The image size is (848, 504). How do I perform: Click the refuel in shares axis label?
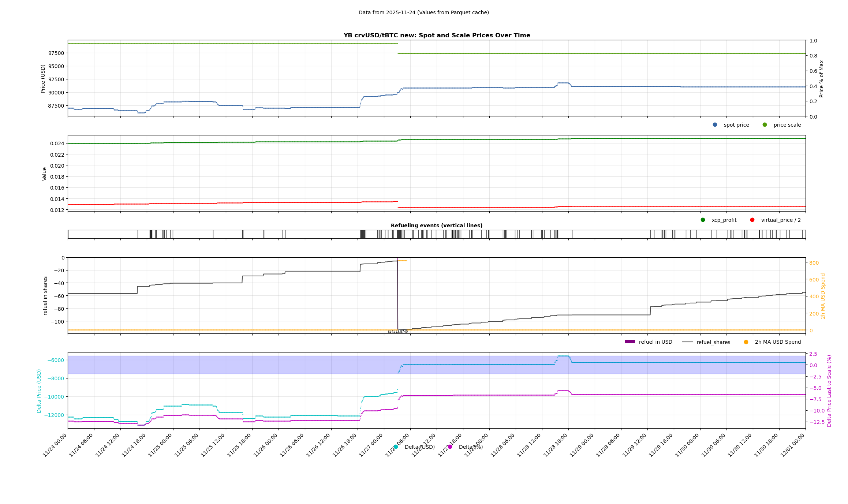pyautogui.click(x=45, y=296)
